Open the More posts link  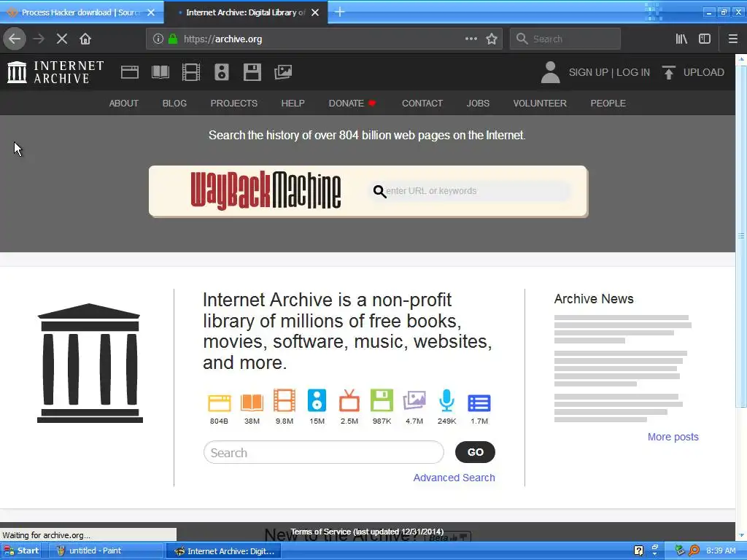[673, 437]
